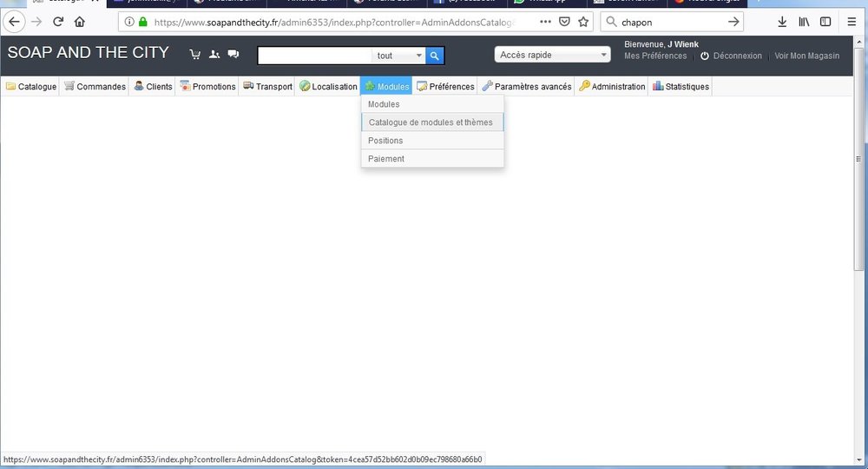Image resolution: width=868 pixels, height=469 pixels.
Task: Click the customers people icon in the header
Action: pos(214,54)
